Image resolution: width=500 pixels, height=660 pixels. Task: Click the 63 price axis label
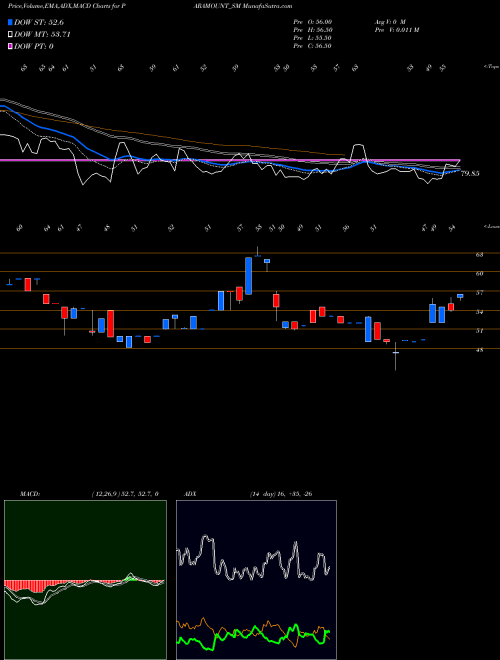(479, 254)
